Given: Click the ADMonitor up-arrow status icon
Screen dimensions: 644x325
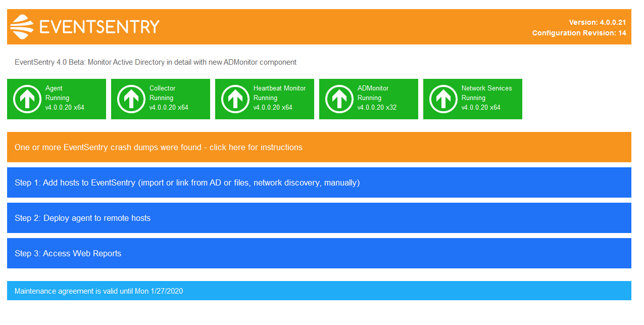Looking at the screenshot, I should 339,99.
